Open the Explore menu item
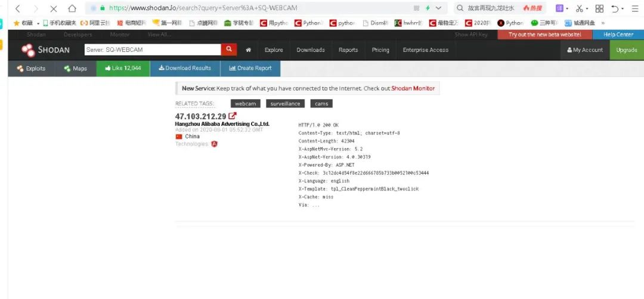The height and width of the screenshot is (299, 644). (x=274, y=50)
